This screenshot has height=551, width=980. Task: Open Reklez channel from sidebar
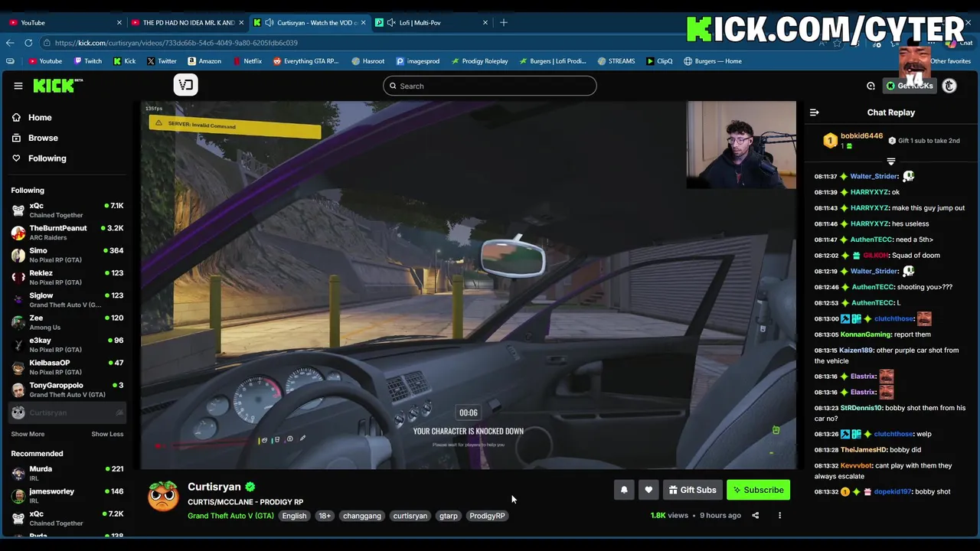67,277
